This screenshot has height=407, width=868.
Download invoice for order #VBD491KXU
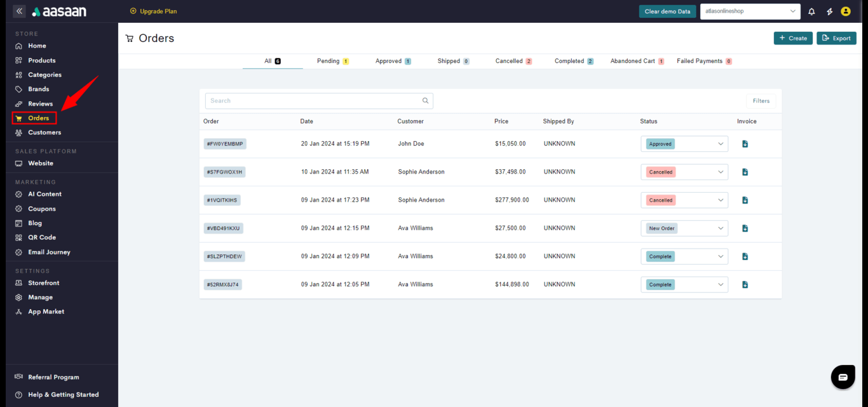point(745,228)
